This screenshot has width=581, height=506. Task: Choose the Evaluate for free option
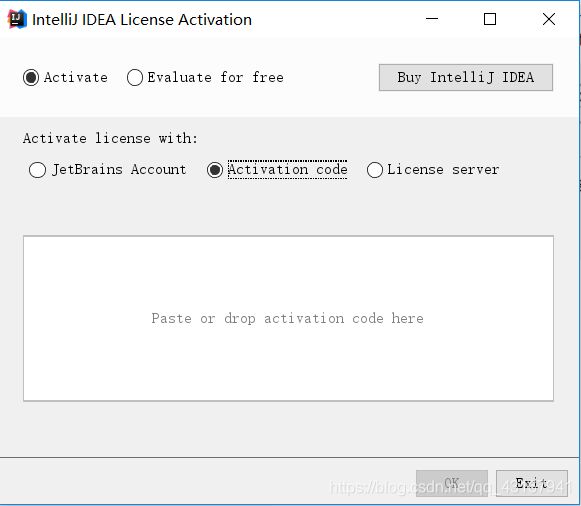pyautogui.click(x=135, y=77)
